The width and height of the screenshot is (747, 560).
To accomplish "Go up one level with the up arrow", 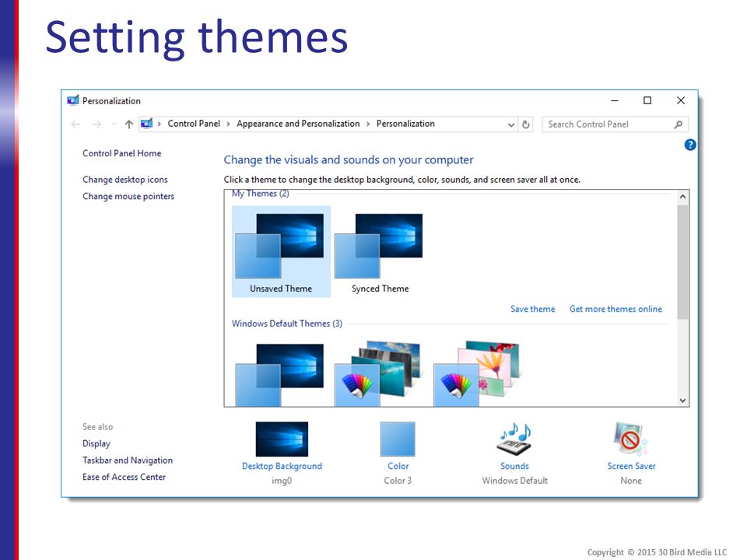I will pos(128,124).
